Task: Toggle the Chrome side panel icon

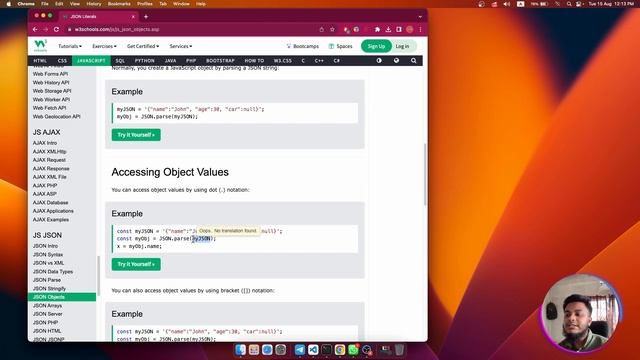Action: pyautogui.click(x=399, y=29)
